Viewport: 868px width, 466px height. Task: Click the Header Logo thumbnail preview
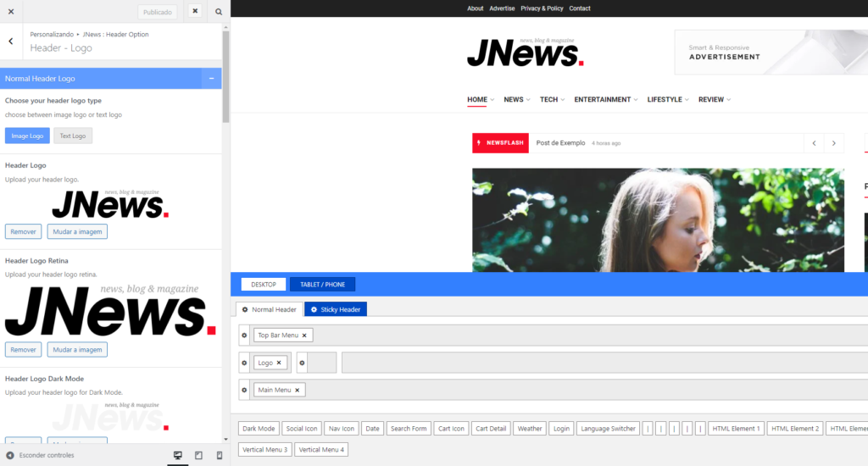point(110,203)
